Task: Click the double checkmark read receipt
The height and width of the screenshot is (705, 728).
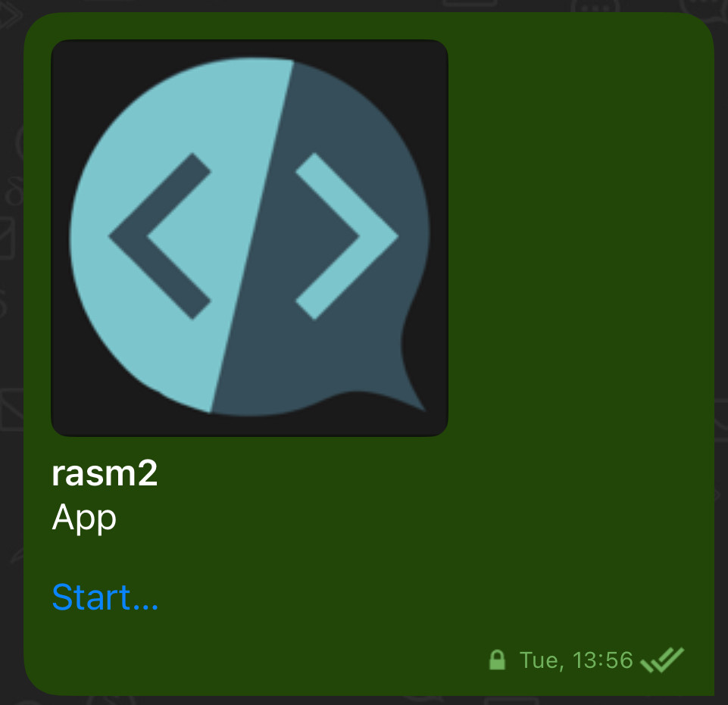Action: (662, 660)
